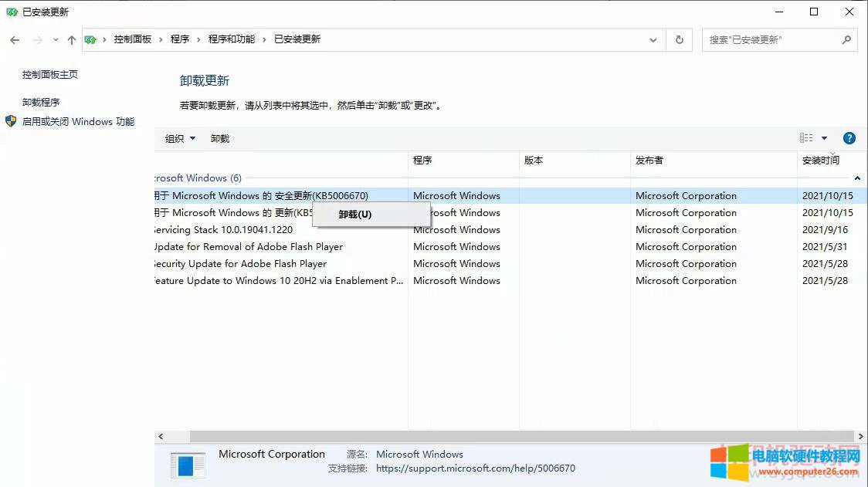Expand chevron after 程序 breadcrumb
Viewport: 868px width, 487px height.
[x=198, y=40]
